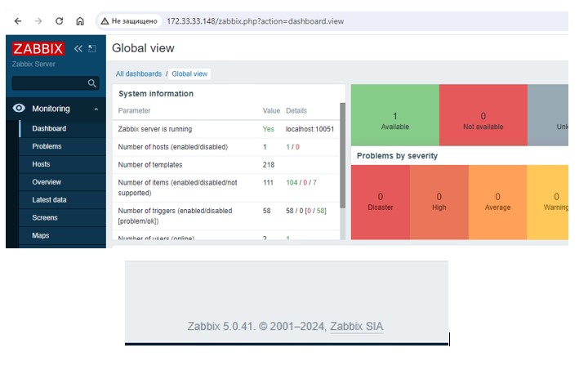The width and height of the screenshot is (588, 370).
Task: Collapse the sidebar with double-chevron icon
Action: pos(78,49)
